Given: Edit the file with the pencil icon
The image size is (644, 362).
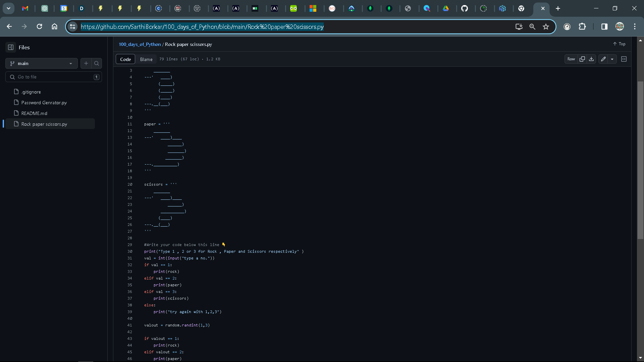Looking at the screenshot, I should (x=603, y=59).
